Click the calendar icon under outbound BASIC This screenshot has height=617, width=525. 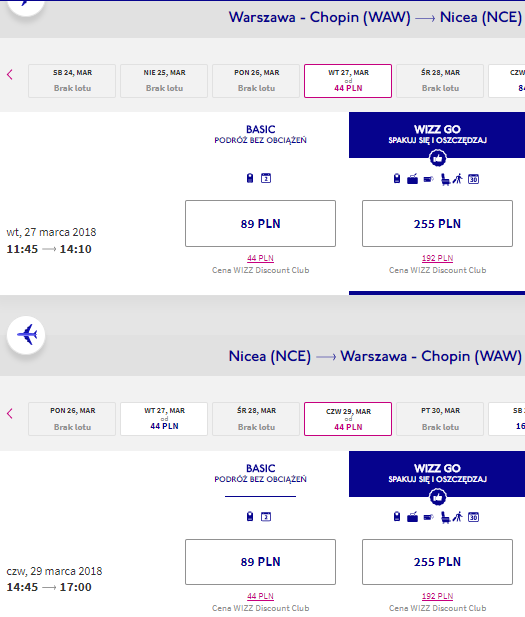(x=266, y=178)
